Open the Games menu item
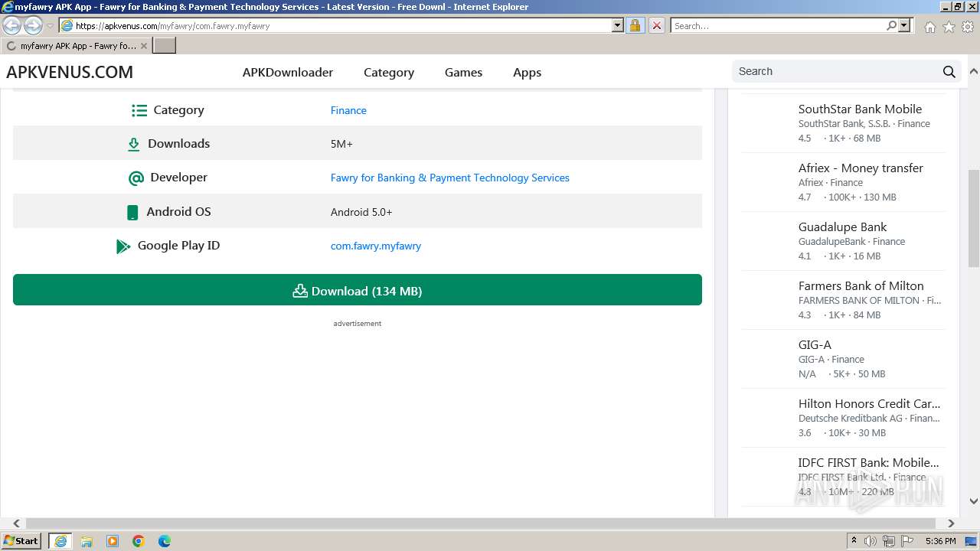 click(463, 73)
